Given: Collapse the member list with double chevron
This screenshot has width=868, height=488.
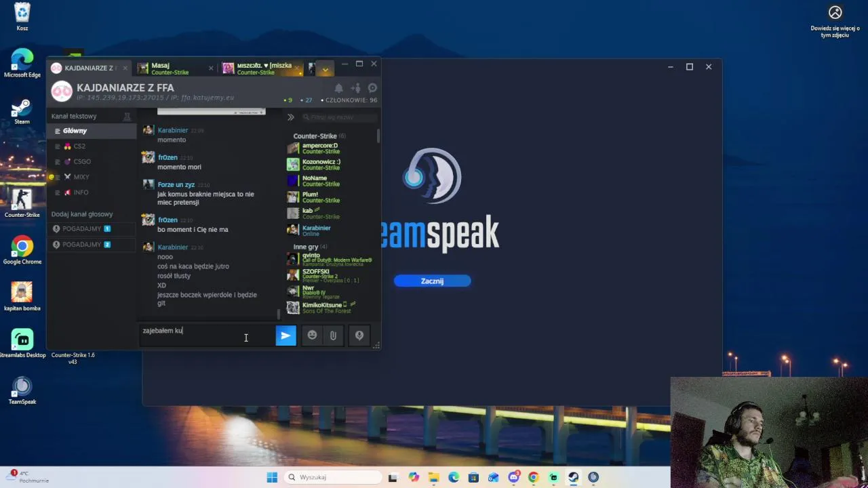Looking at the screenshot, I should pyautogui.click(x=290, y=117).
